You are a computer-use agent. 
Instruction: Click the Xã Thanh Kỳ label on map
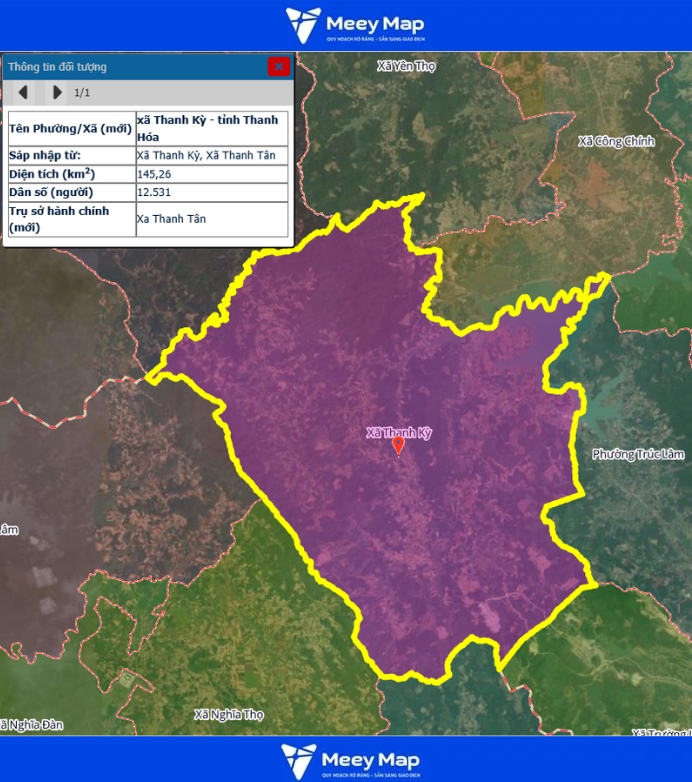click(x=398, y=433)
